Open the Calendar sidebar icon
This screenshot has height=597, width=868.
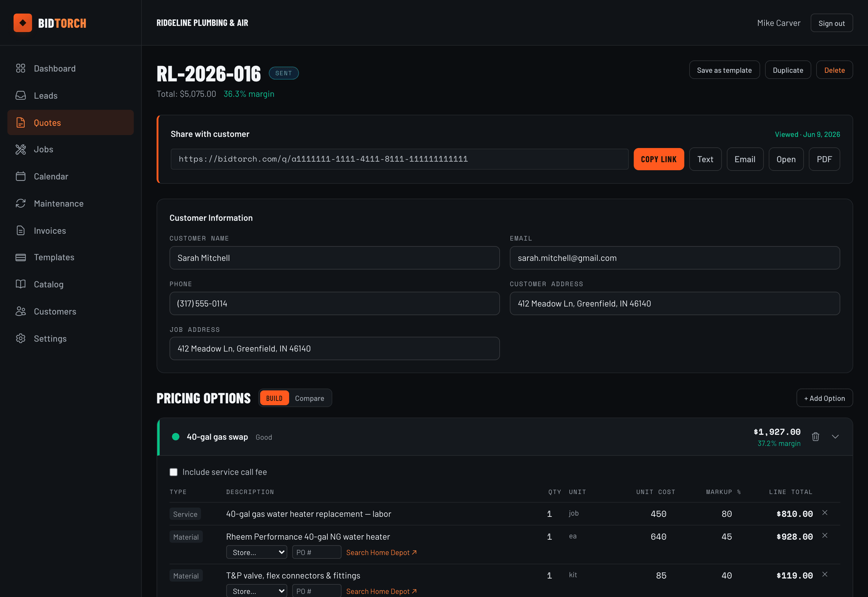[x=21, y=176]
